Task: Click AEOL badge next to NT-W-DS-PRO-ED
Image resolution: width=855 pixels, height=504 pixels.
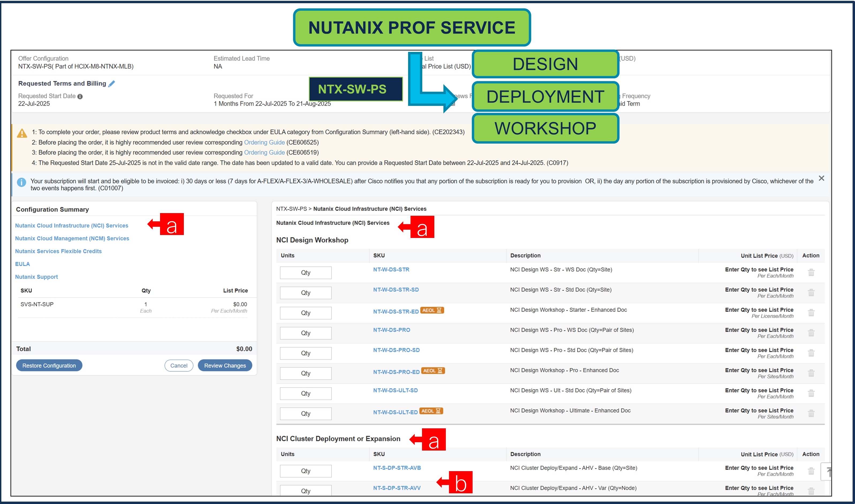Action: click(433, 371)
